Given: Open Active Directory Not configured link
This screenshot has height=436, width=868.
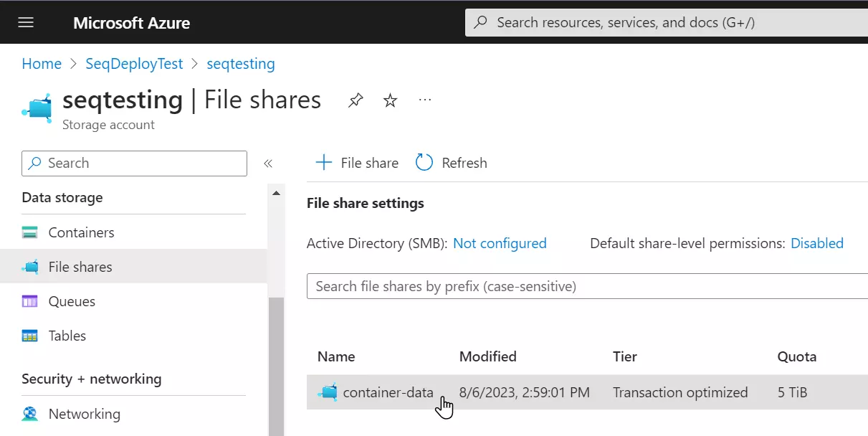Looking at the screenshot, I should coord(500,243).
